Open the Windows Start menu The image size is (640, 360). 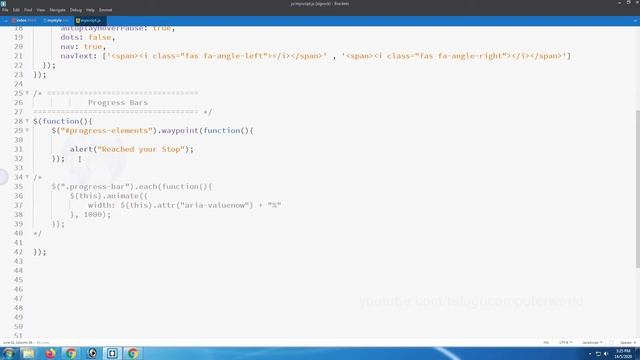click(9, 353)
